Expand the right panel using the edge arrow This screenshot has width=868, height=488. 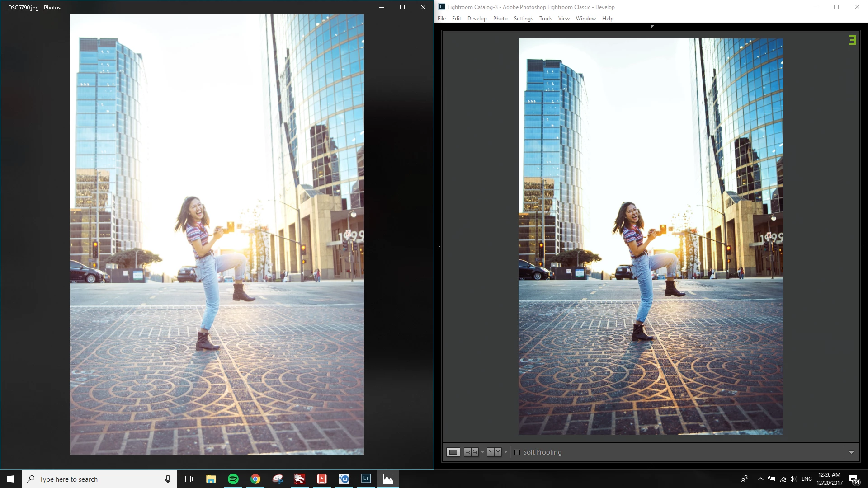point(864,246)
